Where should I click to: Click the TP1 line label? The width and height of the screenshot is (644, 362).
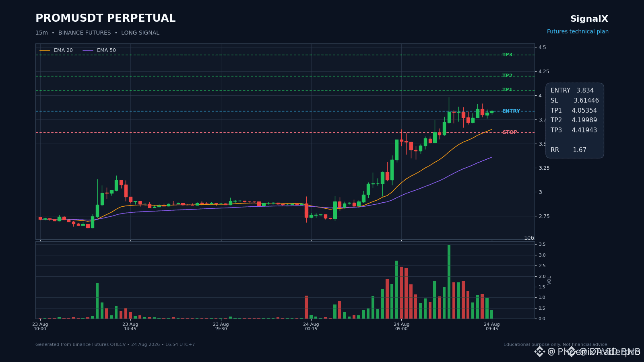pos(507,90)
